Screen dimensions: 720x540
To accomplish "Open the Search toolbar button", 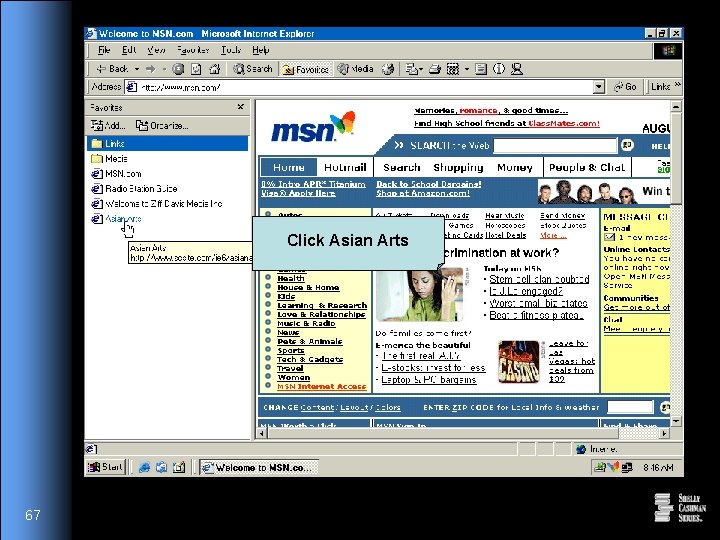I will pyautogui.click(x=253, y=69).
